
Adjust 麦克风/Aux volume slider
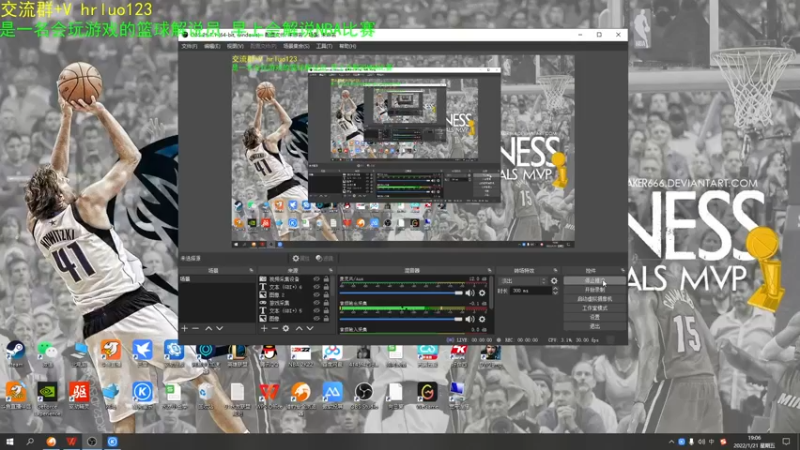(x=401, y=293)
